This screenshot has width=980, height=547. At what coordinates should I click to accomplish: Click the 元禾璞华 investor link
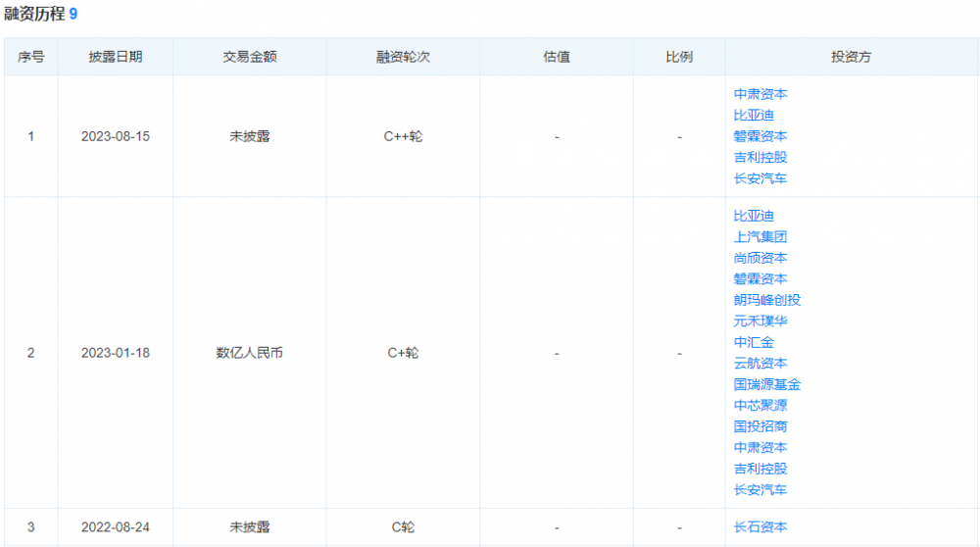pos(760,322)
